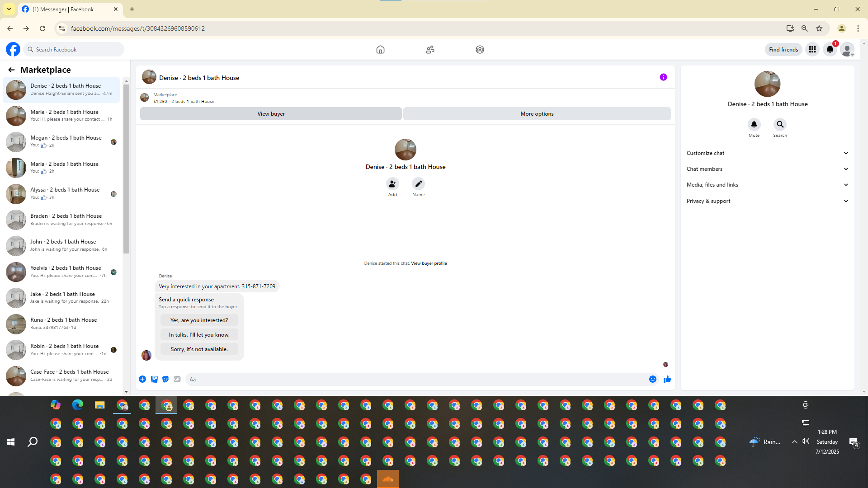Open the Friends tab in top navigation
868x488 pixels.
[430, 49]
